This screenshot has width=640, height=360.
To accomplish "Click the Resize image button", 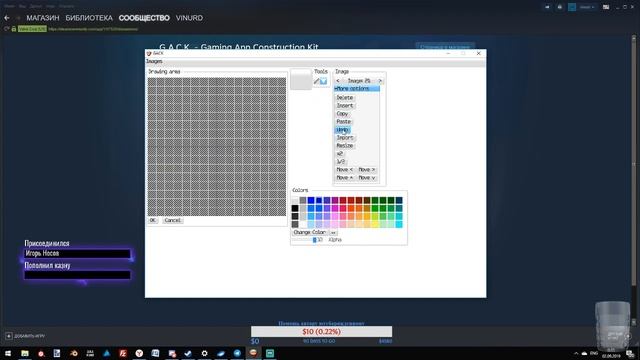I will pyautogui.click(x=345, y=146).
